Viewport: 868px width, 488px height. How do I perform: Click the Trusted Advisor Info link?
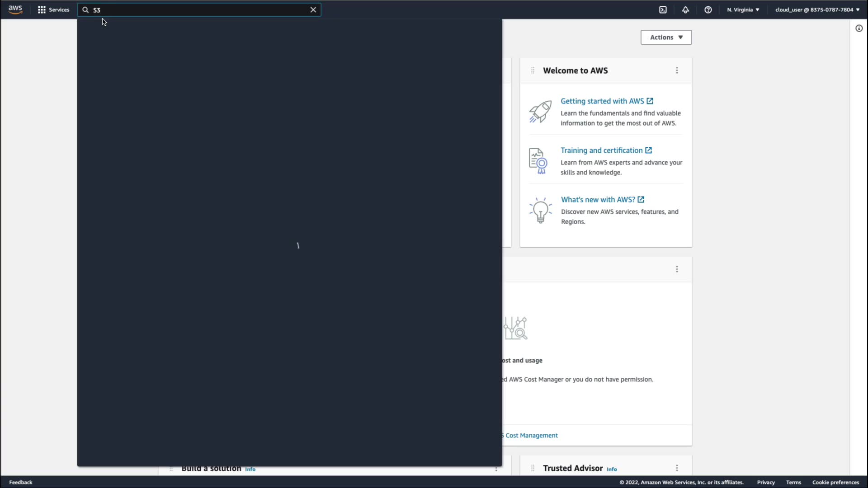pyautogui.click(x=611, y=469)
